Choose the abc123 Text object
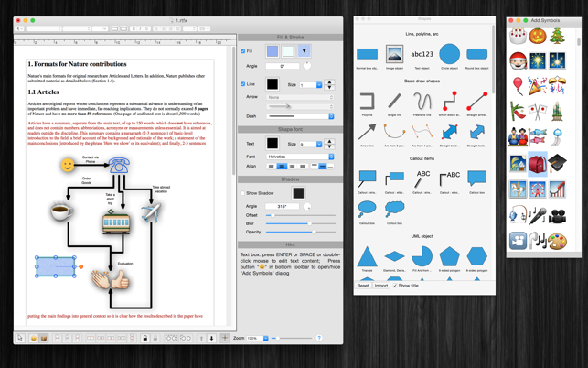Viewport: 588px width, 368px height. [422, 54]
